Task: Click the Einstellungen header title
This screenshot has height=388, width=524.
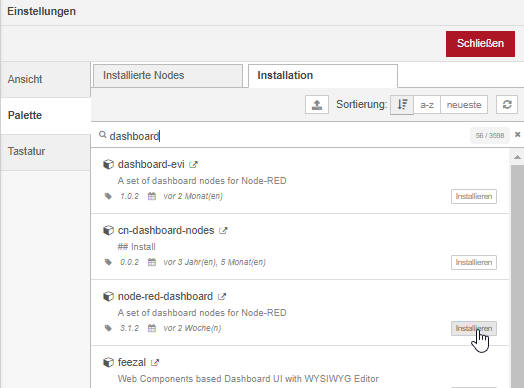Action: tap(41, 11)
